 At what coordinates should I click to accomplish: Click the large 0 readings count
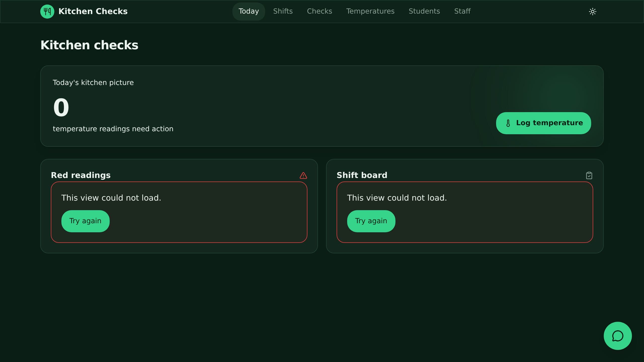pos(61,108)
